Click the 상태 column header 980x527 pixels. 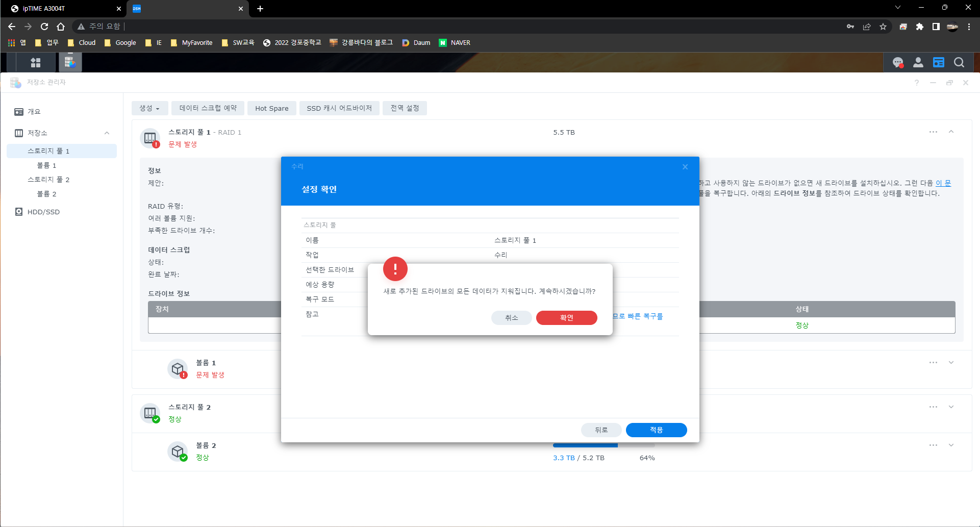click(802, 309)
